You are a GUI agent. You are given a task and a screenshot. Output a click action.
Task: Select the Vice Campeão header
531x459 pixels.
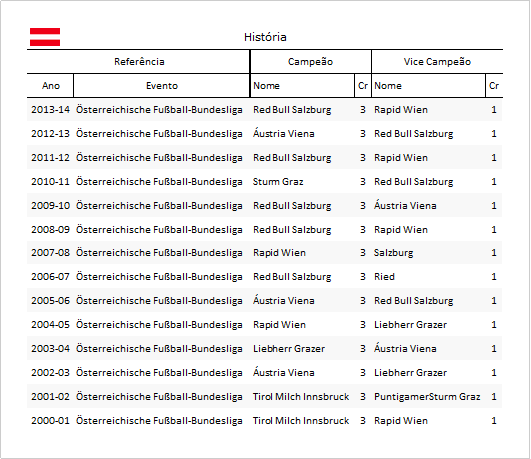[x=437, y=62]
